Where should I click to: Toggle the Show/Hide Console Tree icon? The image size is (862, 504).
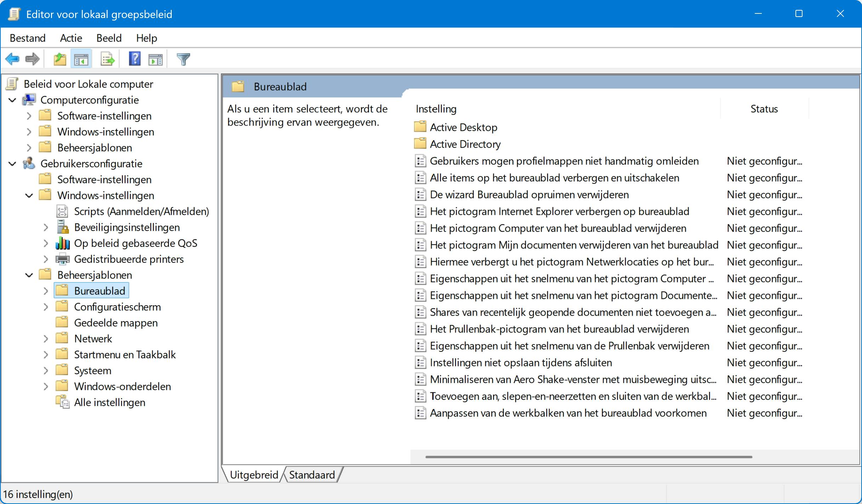coord(81,59)
